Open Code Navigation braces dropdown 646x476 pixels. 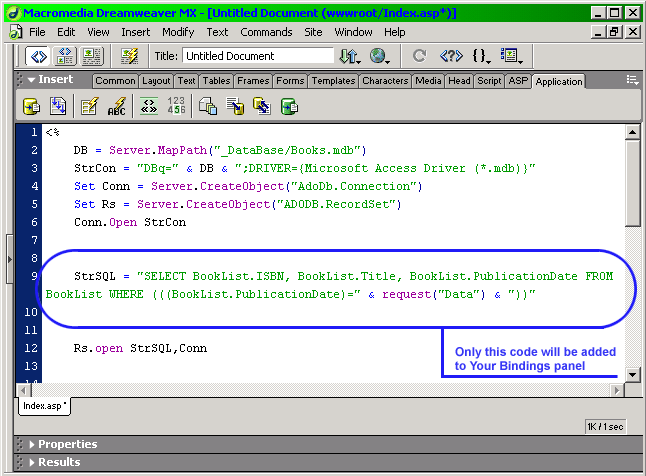tap(481, 56)
